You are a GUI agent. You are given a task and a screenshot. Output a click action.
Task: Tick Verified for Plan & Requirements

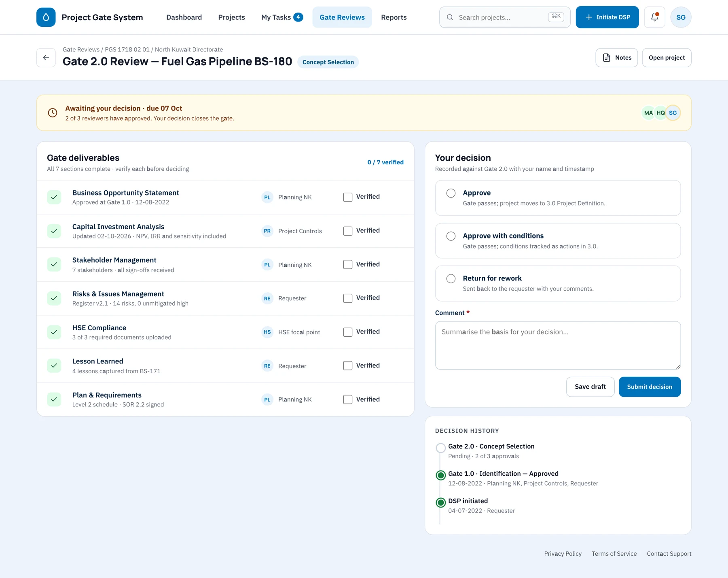click(x=348, y=399)
